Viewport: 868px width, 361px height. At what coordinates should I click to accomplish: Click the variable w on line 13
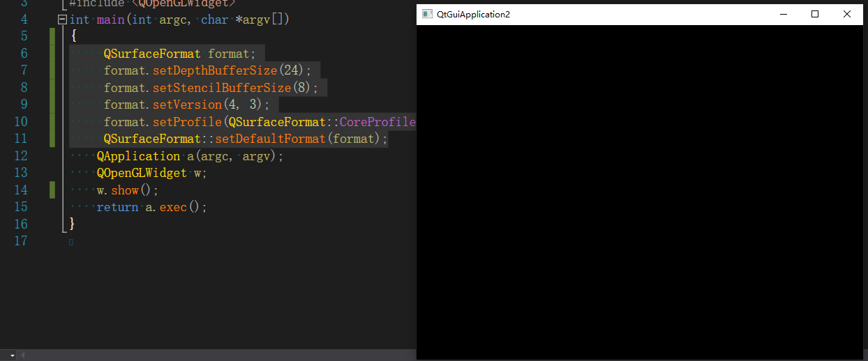(197, 173)
